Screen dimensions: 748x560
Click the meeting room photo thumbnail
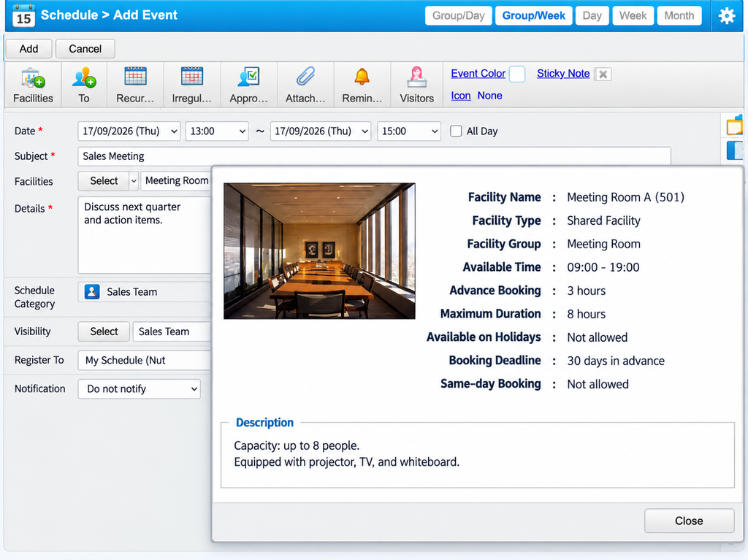point(319,251)
